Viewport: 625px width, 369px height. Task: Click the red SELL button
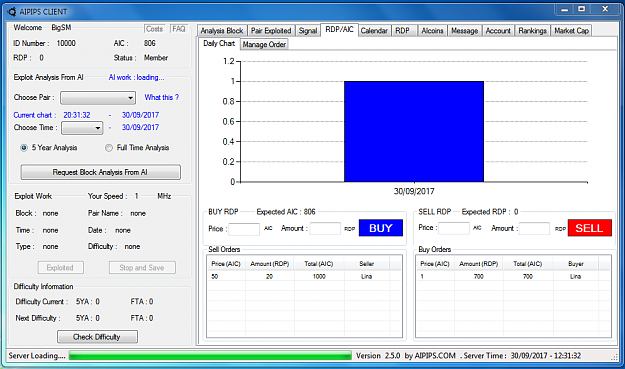(590, 228)
